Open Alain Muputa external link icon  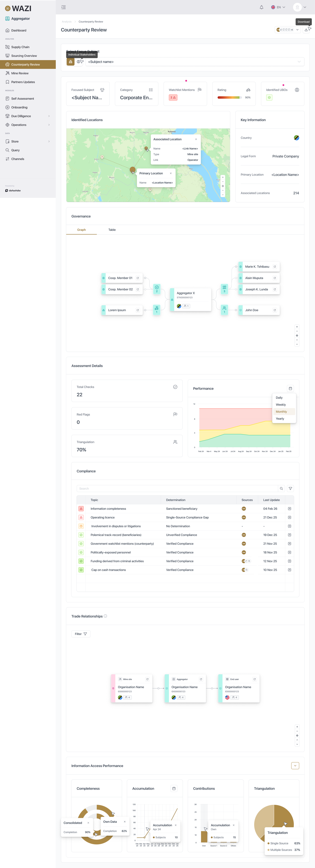pos(275,278)
